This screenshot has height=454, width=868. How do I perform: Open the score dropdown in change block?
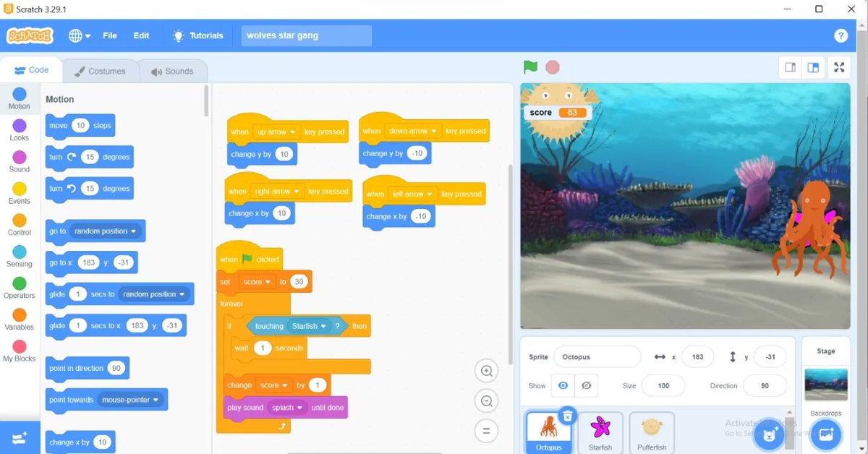pyautogui.click(x=273, y=385)
